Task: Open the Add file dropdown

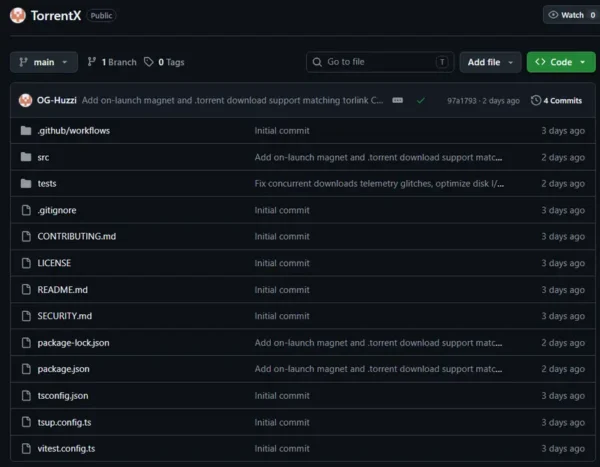Action: (490, 62)
